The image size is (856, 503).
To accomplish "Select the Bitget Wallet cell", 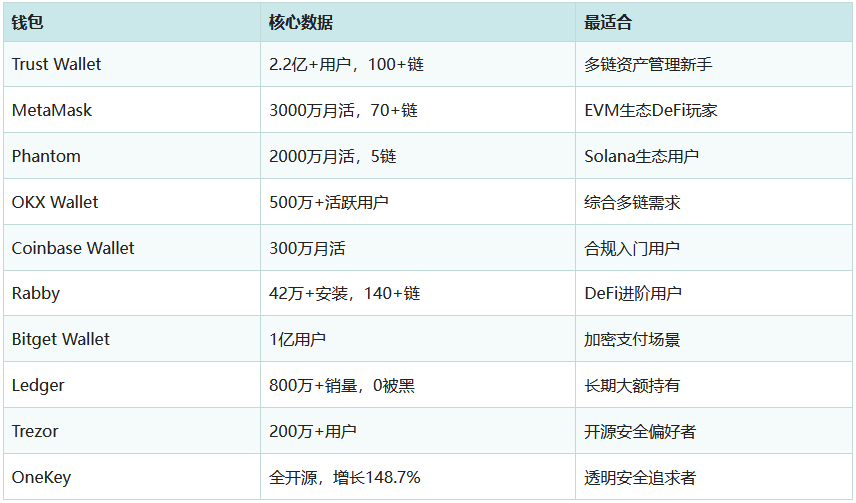I will click(132, 339).
